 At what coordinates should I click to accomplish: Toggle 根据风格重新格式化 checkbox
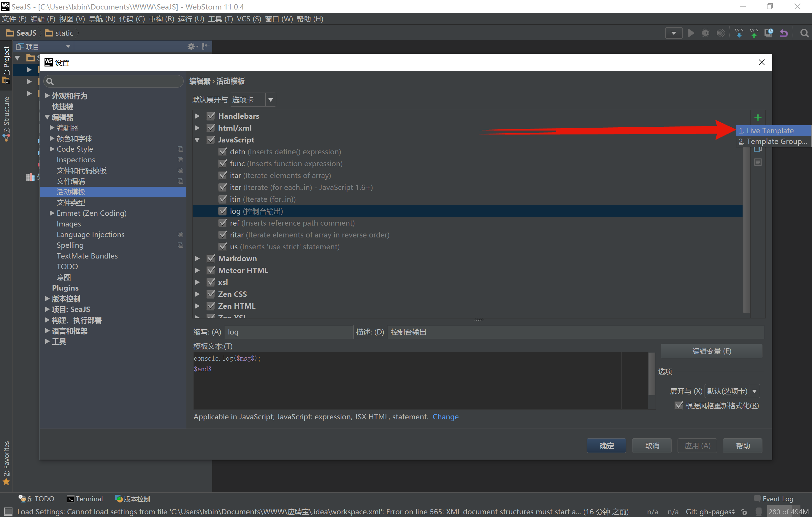[678, 405]
